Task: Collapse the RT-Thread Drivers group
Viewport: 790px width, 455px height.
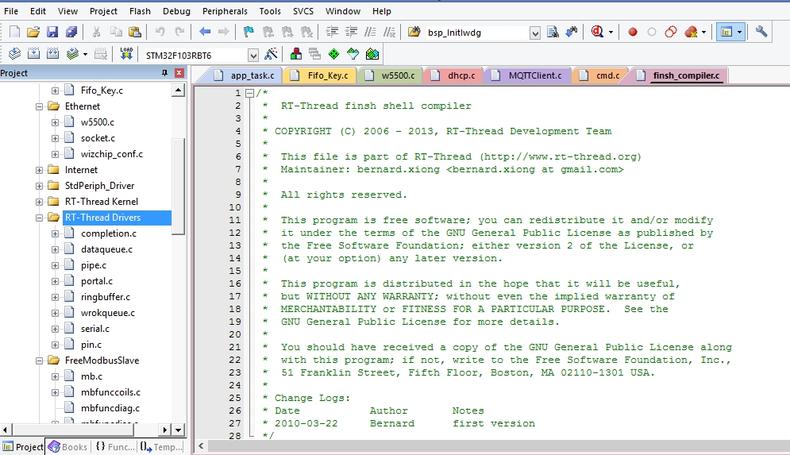Action: tap(39, 218)
